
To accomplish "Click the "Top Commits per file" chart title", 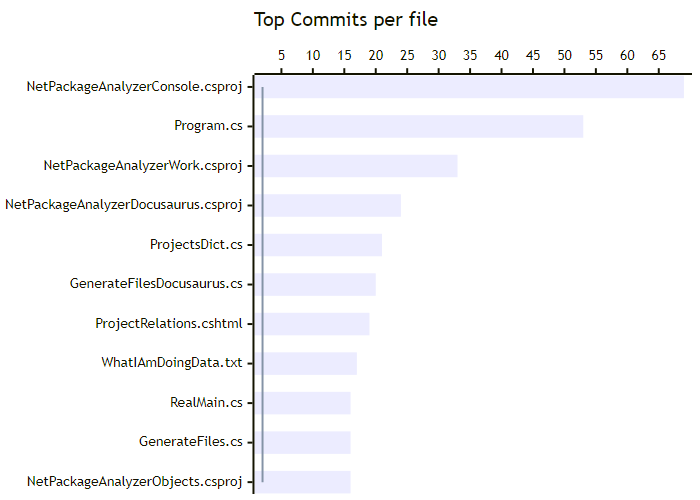I will [345, 20].
